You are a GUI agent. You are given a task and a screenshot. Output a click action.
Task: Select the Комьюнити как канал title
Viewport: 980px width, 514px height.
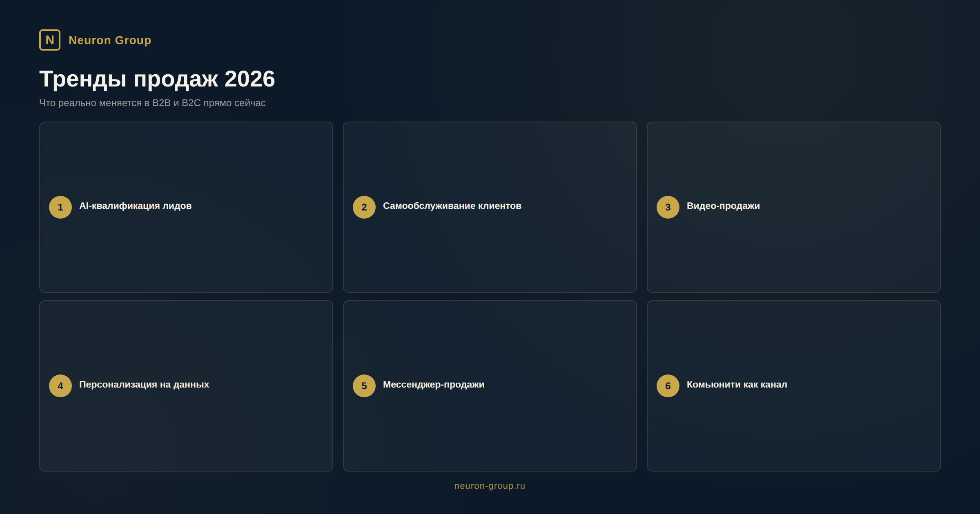[737, 385]
